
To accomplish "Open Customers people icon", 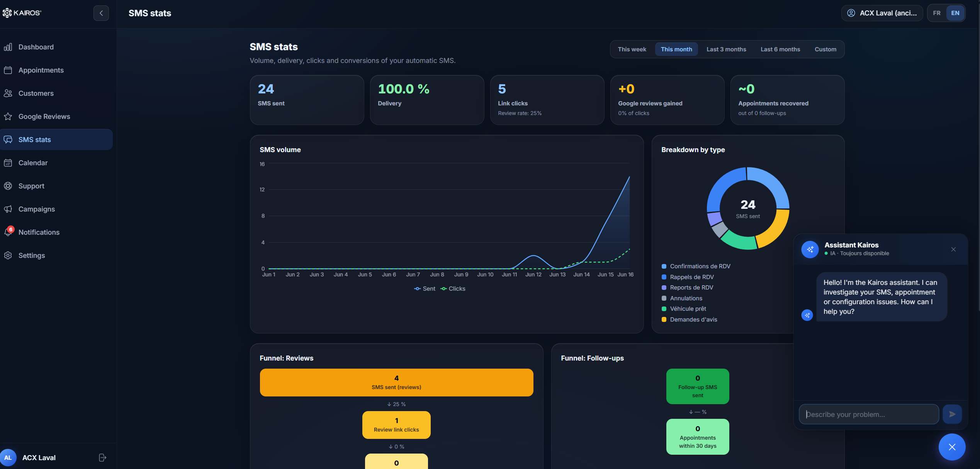I will 8,93.
